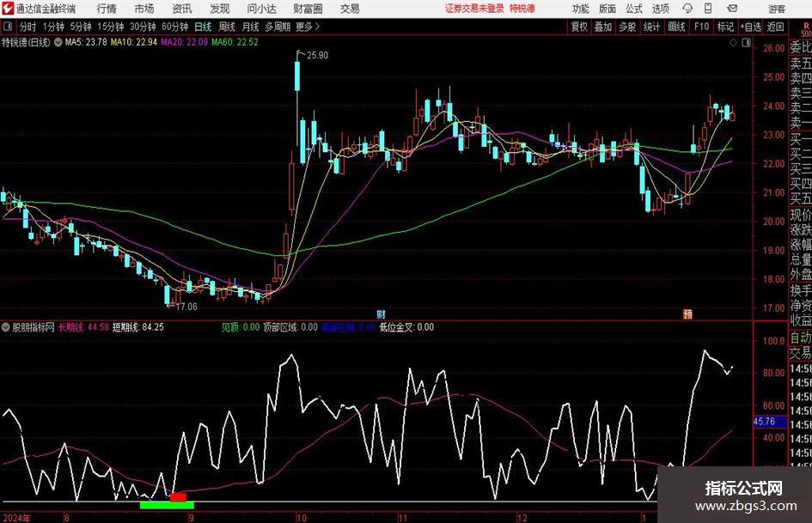Viewport: 812px width, 523px height.
Task: Click the mobile phone icon
Action: [708, 9]
